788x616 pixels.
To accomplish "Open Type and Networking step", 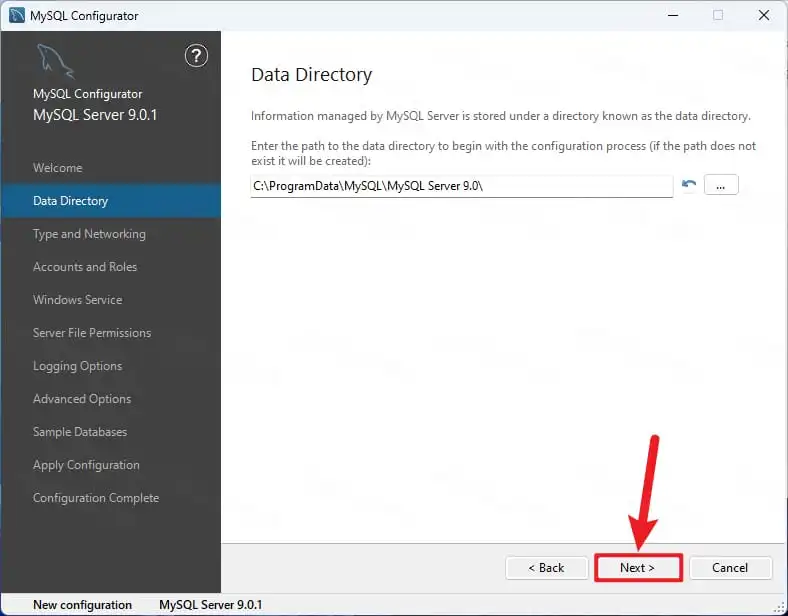I will tap(89, 234).
